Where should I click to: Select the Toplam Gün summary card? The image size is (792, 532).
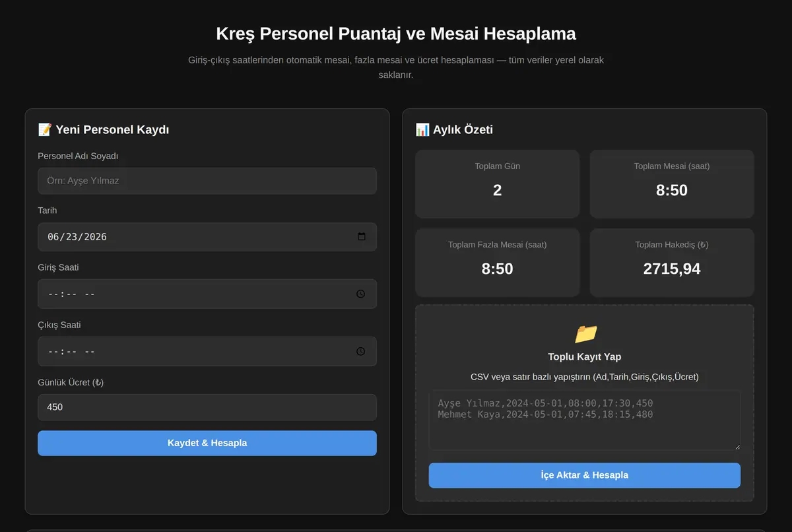tap(498, 183)
